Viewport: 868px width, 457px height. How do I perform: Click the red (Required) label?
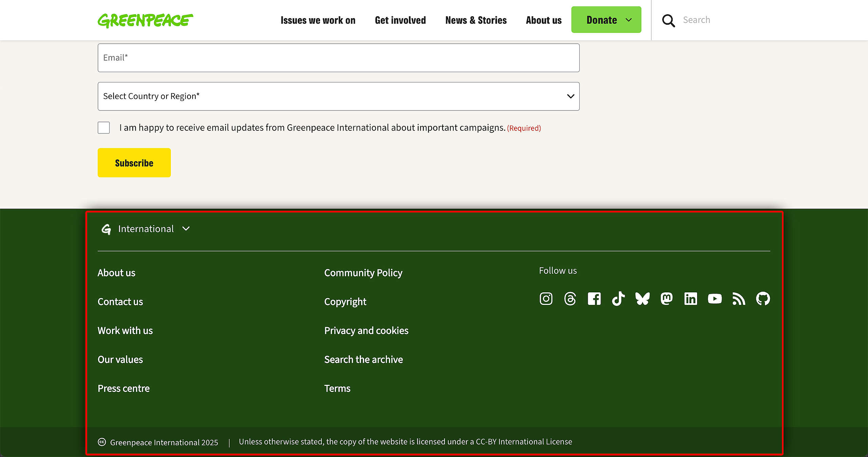524,128
